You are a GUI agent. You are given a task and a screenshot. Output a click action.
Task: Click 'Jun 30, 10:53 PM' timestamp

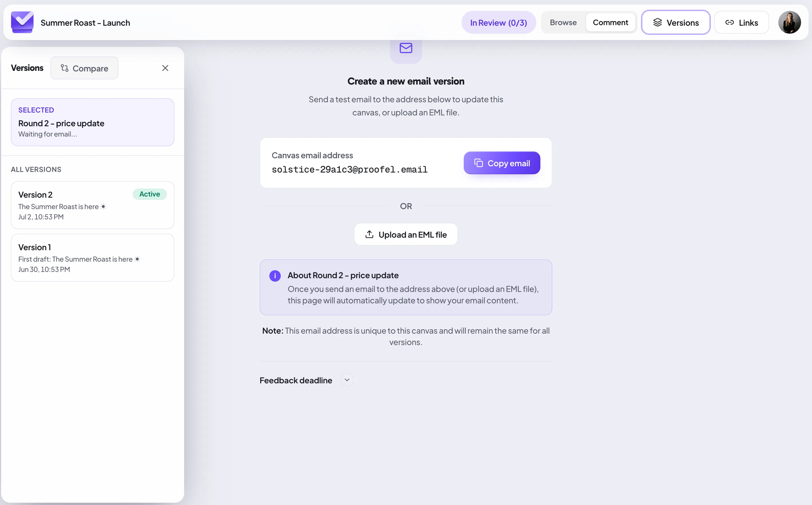[x=44, y=269]
